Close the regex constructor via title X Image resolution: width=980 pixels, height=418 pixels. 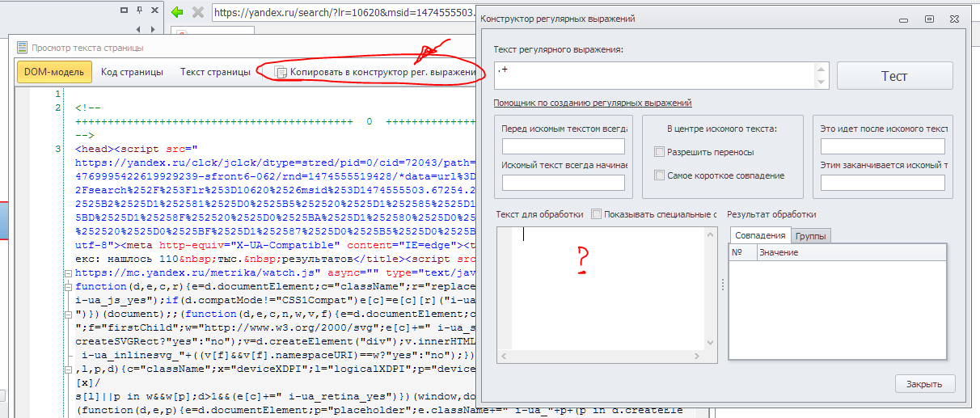[x=953, y=19]
